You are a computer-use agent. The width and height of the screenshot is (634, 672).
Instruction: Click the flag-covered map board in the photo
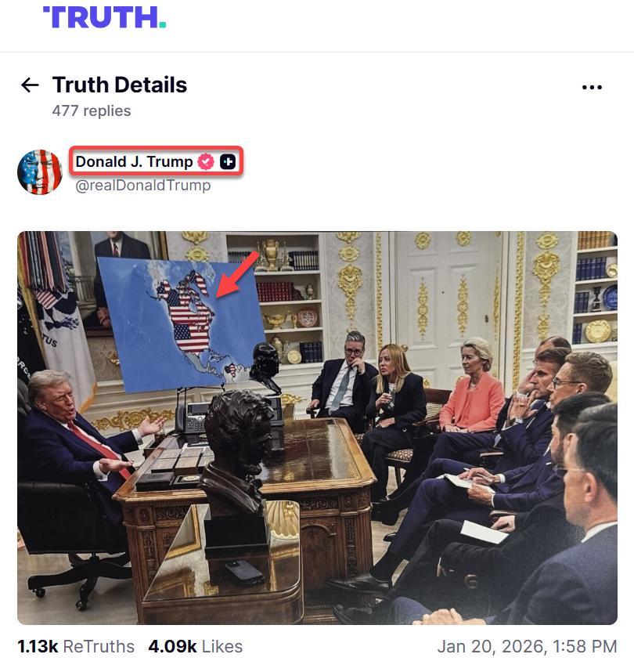point(182,323)
